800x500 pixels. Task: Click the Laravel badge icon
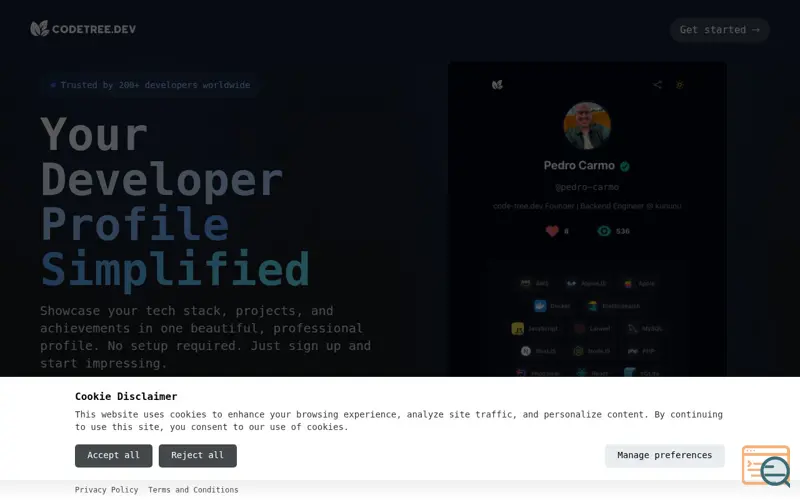[580, 329]
